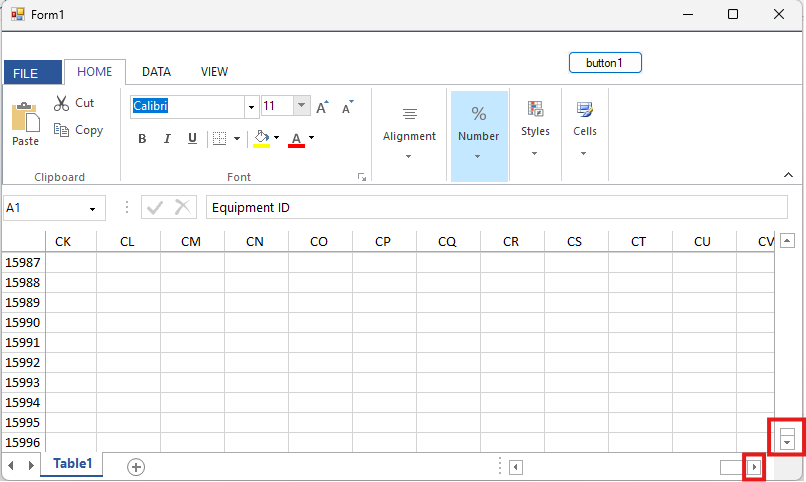Toggle Bold formatting
Screen dimensions: 806x482
[x=142, y=139]
